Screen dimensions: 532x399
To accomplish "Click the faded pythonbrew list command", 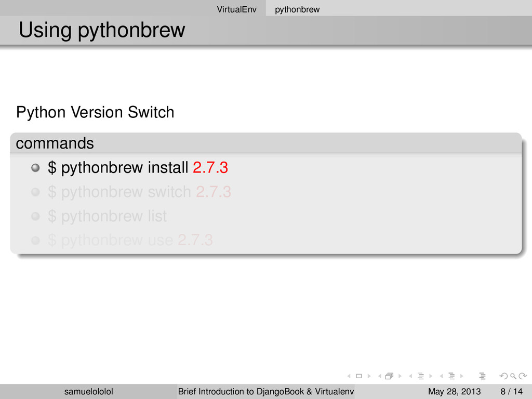I will pyautogui.click(x=107, y=216).
